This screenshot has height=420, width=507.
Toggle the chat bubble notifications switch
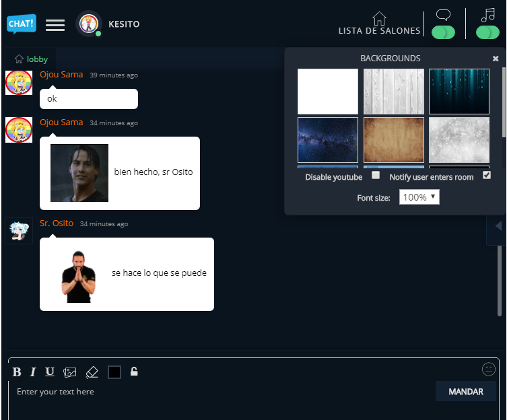(443, 32)
